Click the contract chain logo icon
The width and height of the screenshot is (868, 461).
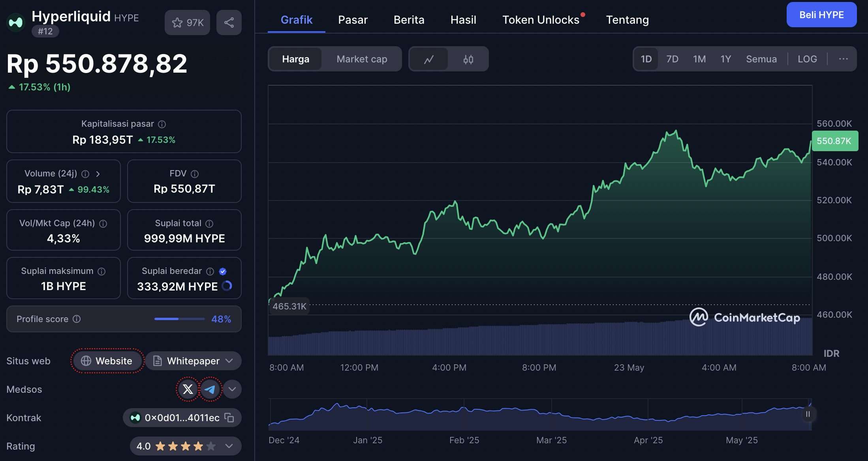[x=135, y=418]
